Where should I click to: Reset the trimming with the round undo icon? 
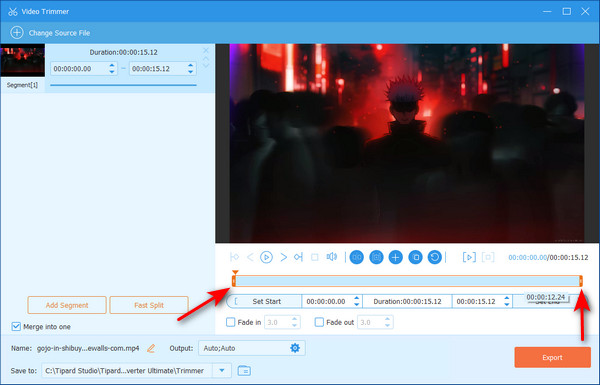point(435,257)
